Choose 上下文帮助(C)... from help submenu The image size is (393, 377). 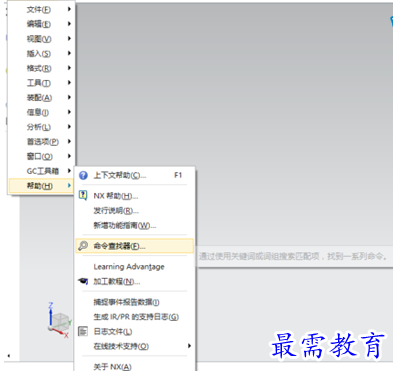click(x=135, y=175)
